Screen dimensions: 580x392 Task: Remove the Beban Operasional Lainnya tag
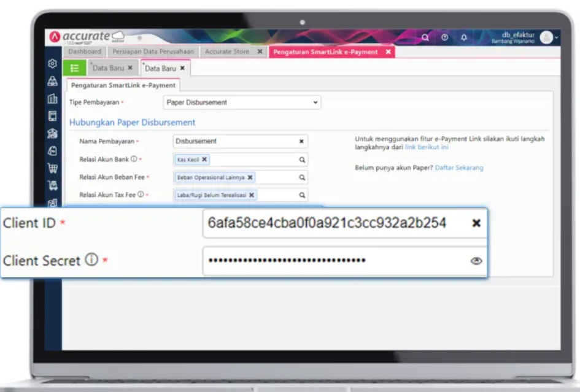pyautogui.click(x=250, y=177)
